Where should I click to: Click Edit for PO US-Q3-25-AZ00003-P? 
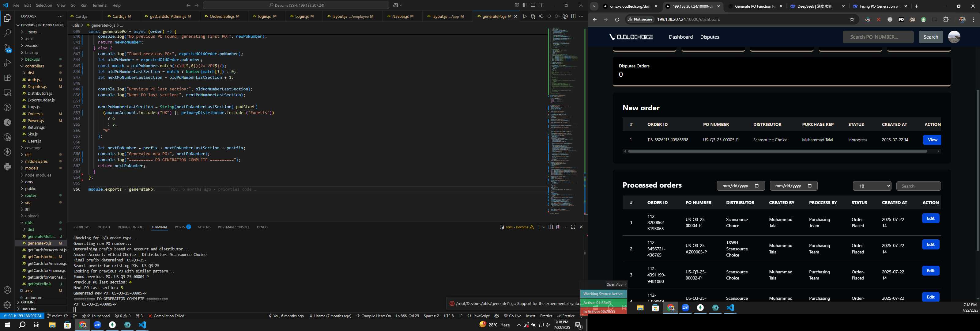coord(931,245)
